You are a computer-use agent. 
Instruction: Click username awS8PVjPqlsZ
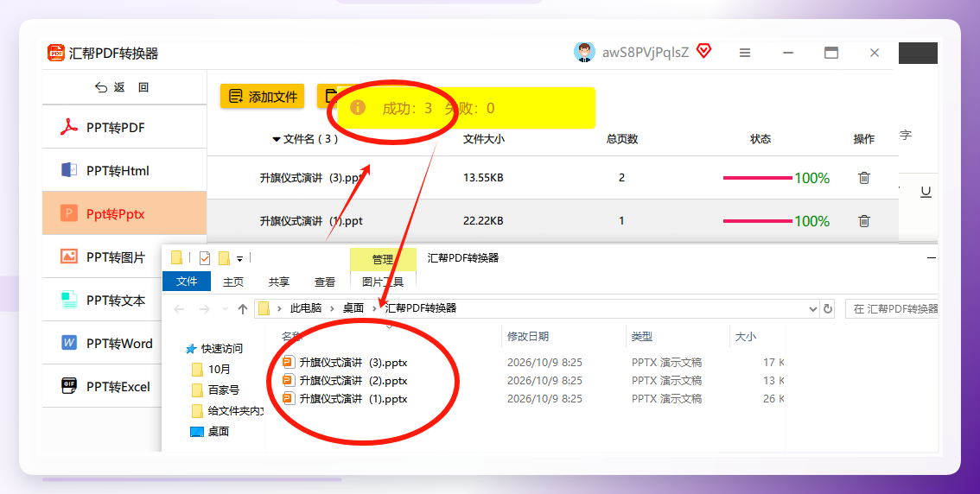[646, 53]
